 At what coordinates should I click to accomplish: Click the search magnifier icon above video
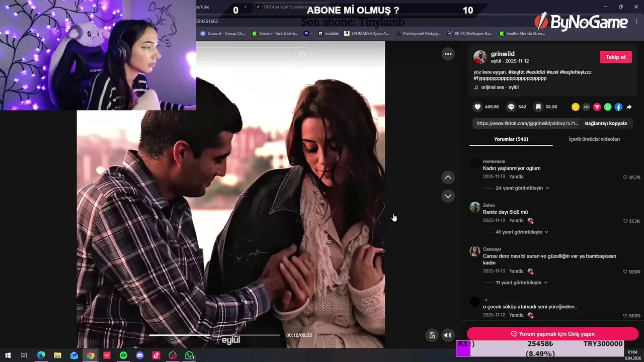[302, 55]
